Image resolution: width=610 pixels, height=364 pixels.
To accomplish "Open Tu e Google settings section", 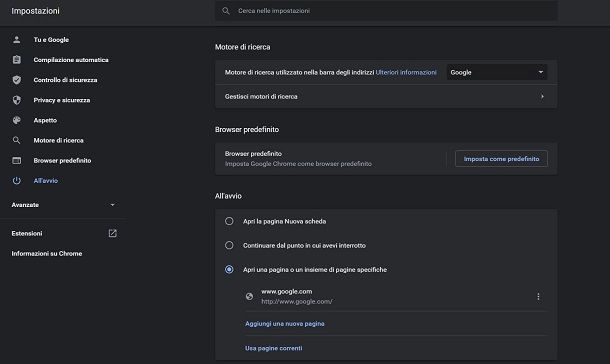I will pos(51,40).
